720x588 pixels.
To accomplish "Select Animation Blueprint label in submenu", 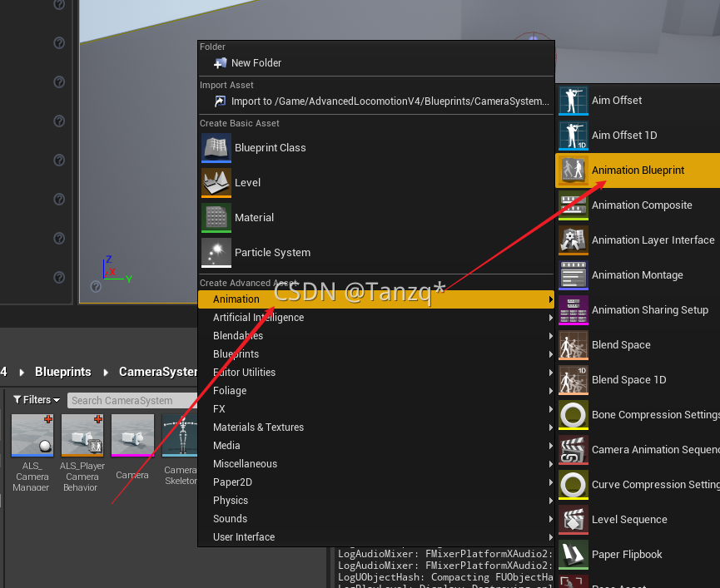I will (x=638, y=170).
